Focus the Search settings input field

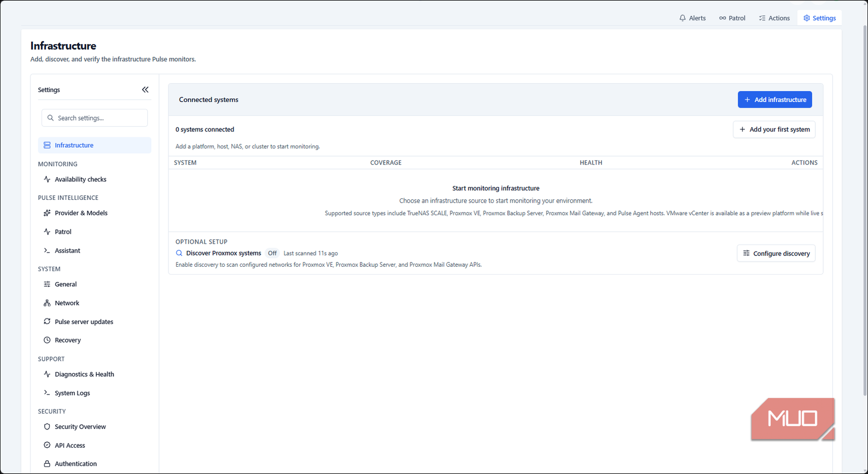[95, 118]
